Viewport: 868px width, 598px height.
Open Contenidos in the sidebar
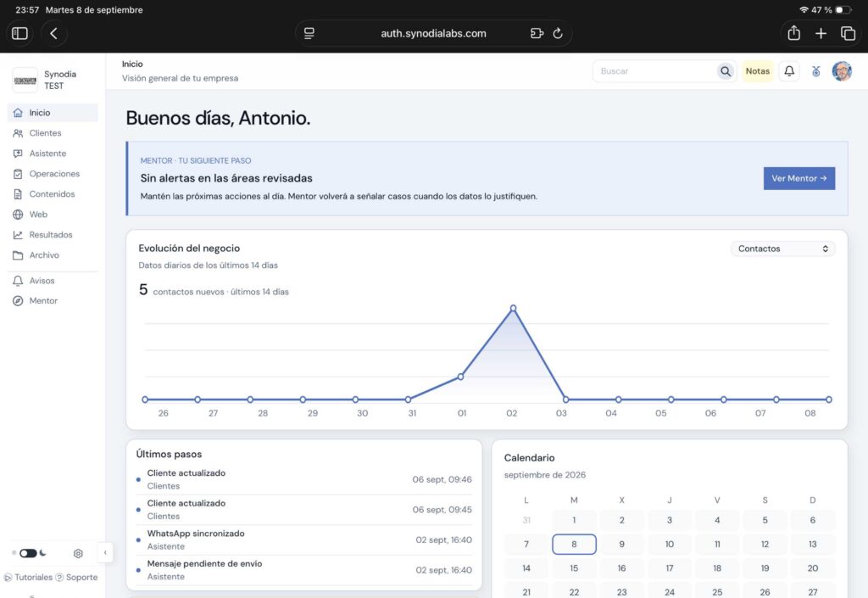(53, 193)
